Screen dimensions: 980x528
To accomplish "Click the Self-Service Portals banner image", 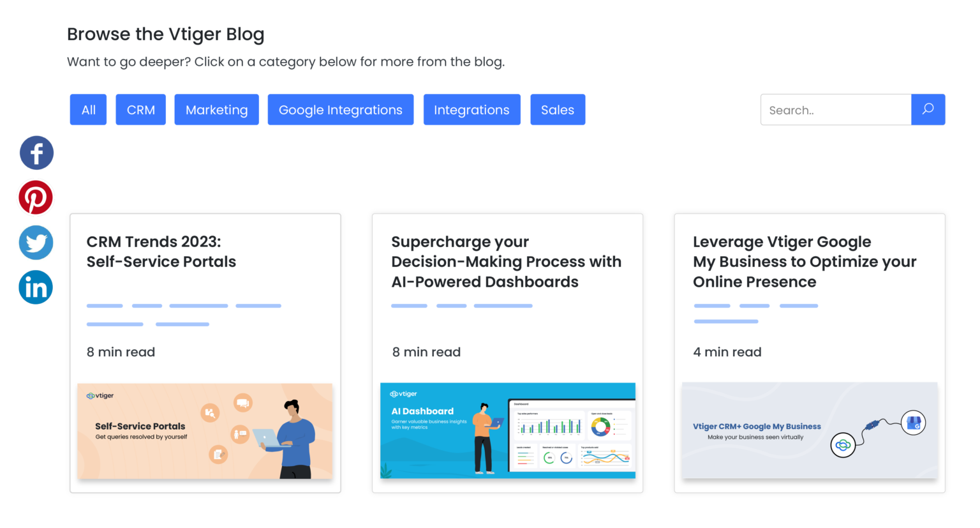I will [205, 431].
